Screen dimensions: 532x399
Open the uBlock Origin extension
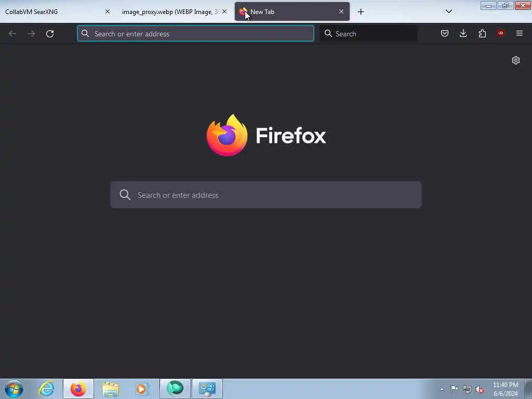point(501,33)
